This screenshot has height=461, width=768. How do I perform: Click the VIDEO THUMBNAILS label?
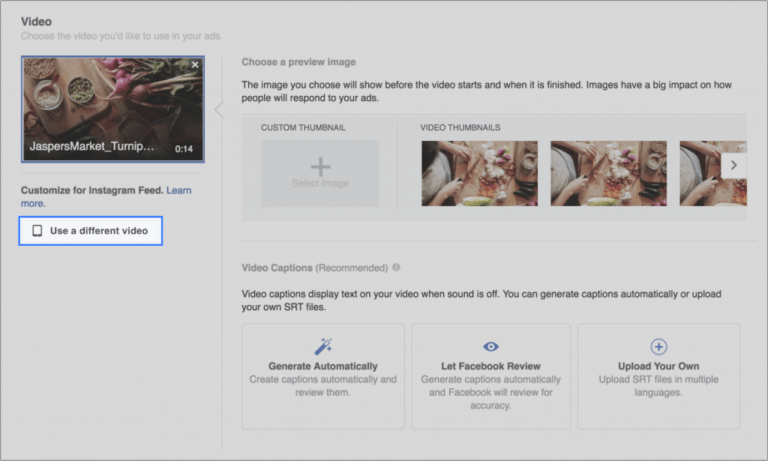pyautogui.click(x=460, y=128)
